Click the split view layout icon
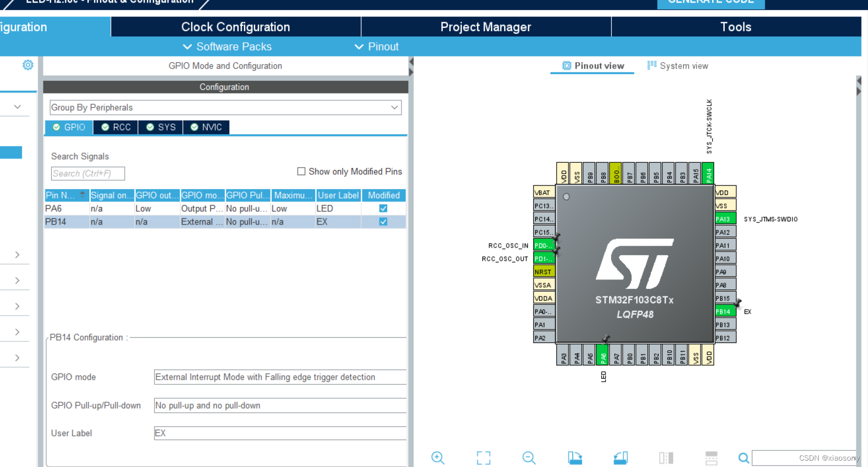Screen dimensions: 868x467 (712, 458)
